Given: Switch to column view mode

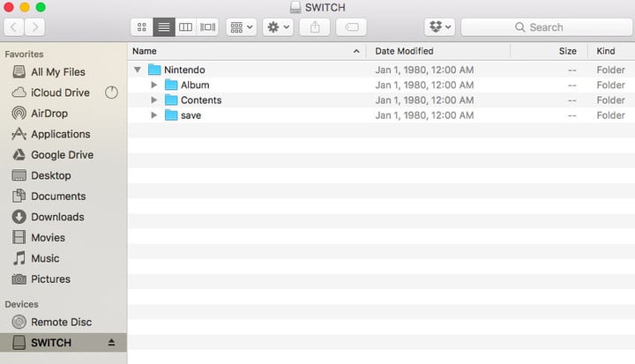Looking at the screenshot, I should [185, 27].
